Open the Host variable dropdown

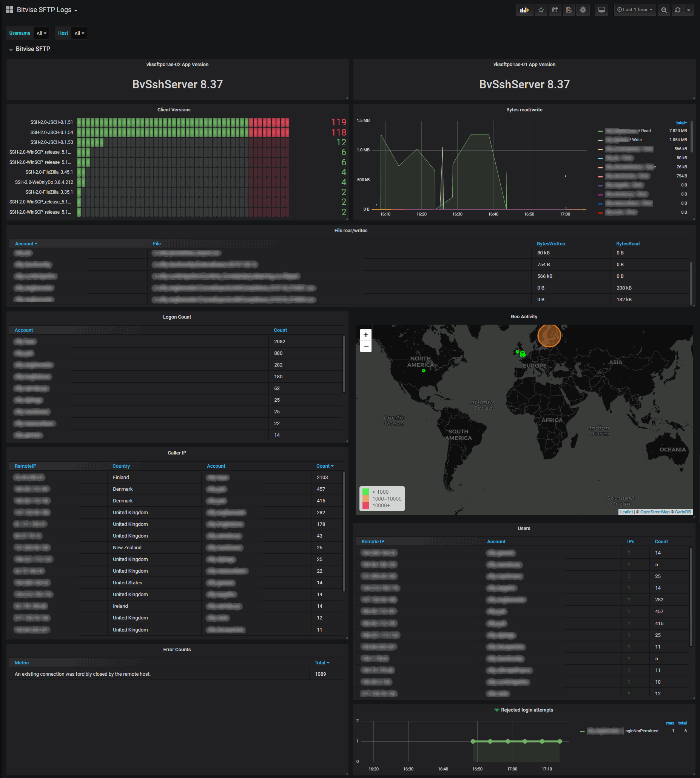click(79, 34)
